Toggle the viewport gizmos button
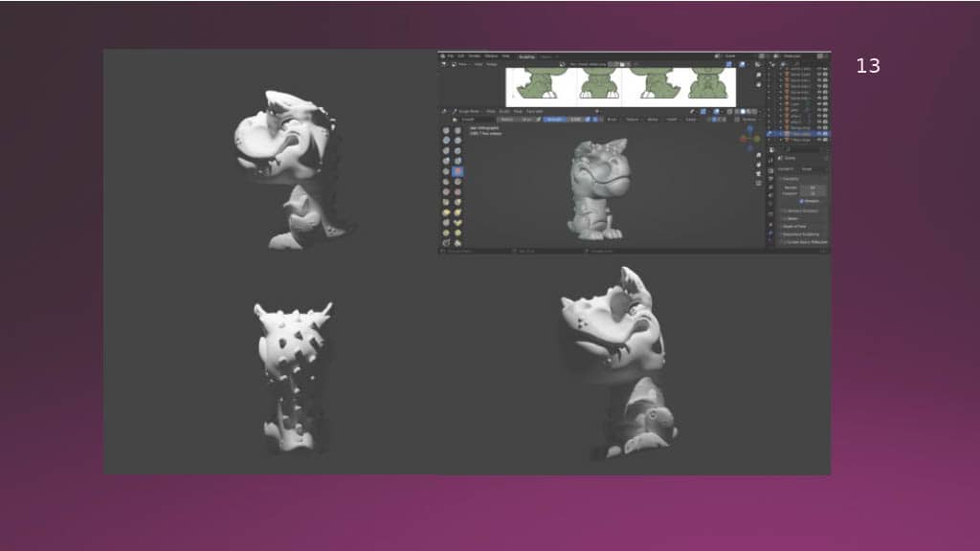Viewport: 980px width, 551px height. tap(703, 112)
